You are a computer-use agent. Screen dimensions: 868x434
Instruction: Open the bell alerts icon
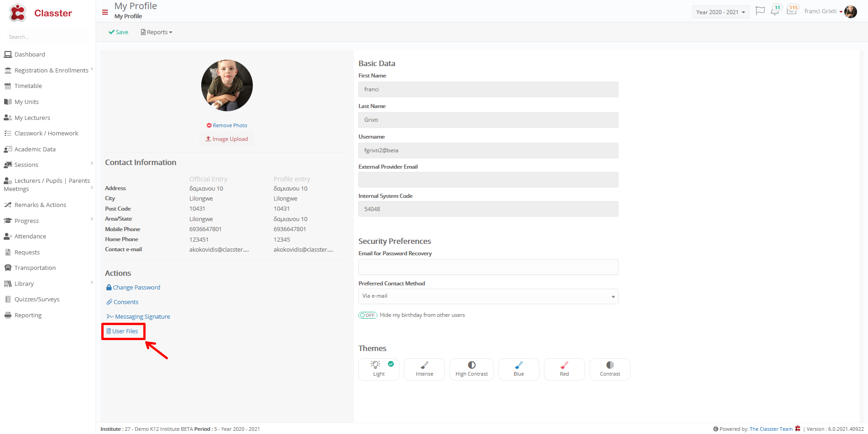775,11
